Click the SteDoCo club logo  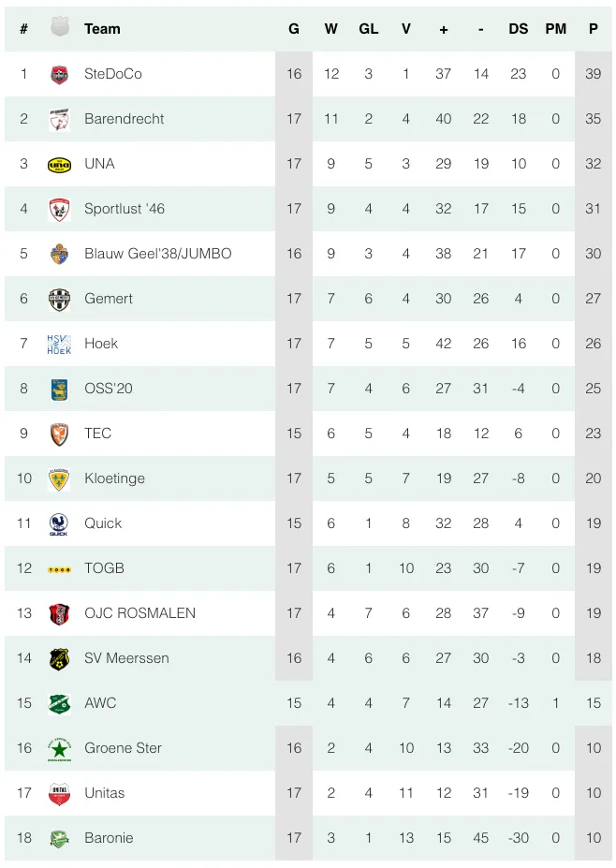(x=59, y=74)
